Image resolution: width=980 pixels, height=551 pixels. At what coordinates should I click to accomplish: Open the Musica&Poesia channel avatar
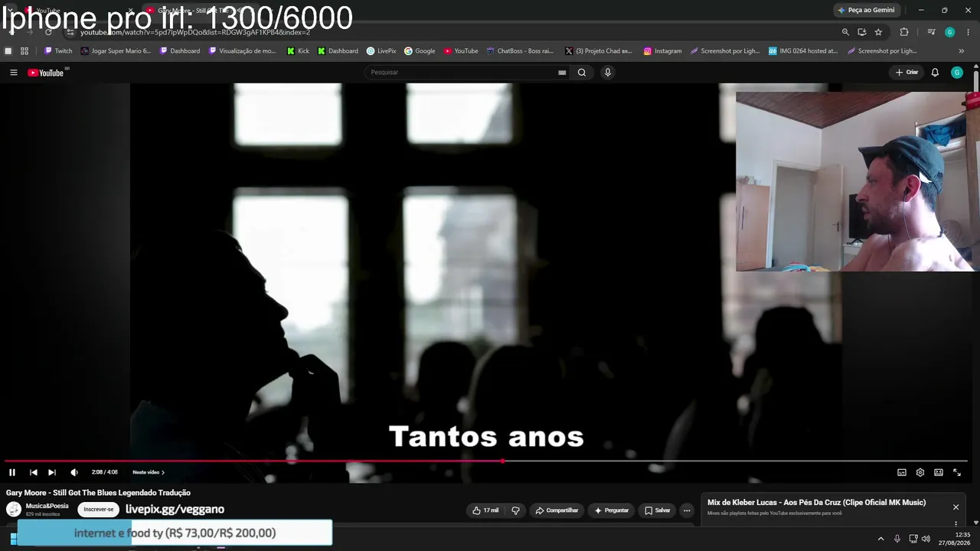point(14,510)
